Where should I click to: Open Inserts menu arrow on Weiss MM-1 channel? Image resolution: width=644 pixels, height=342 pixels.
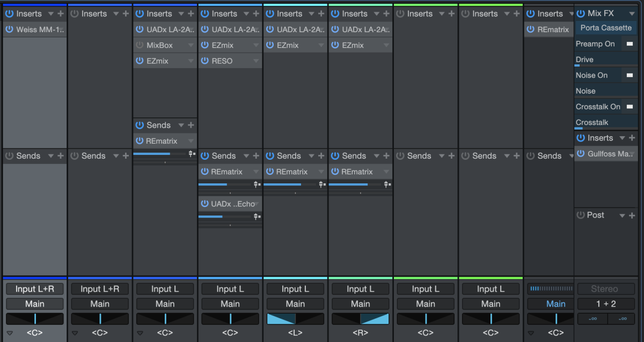pos(50,14)
